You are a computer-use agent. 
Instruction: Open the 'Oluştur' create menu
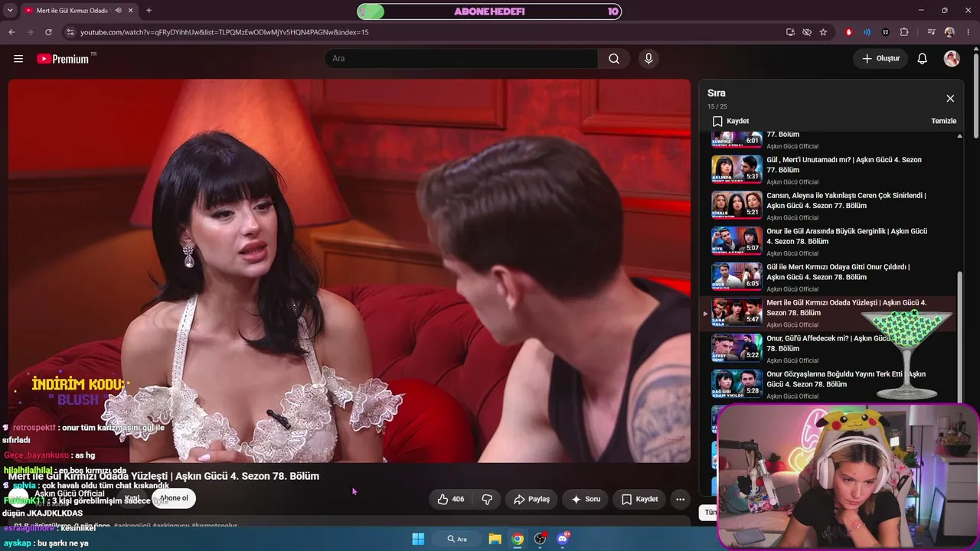pyautogui.click(x=880, y=59)
